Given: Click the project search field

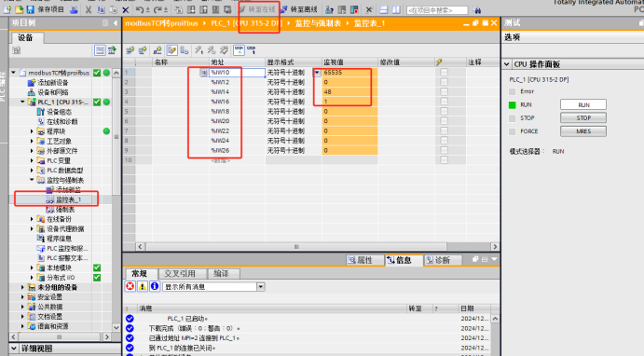Looking at the screenshot, I should tap(437, 10).
